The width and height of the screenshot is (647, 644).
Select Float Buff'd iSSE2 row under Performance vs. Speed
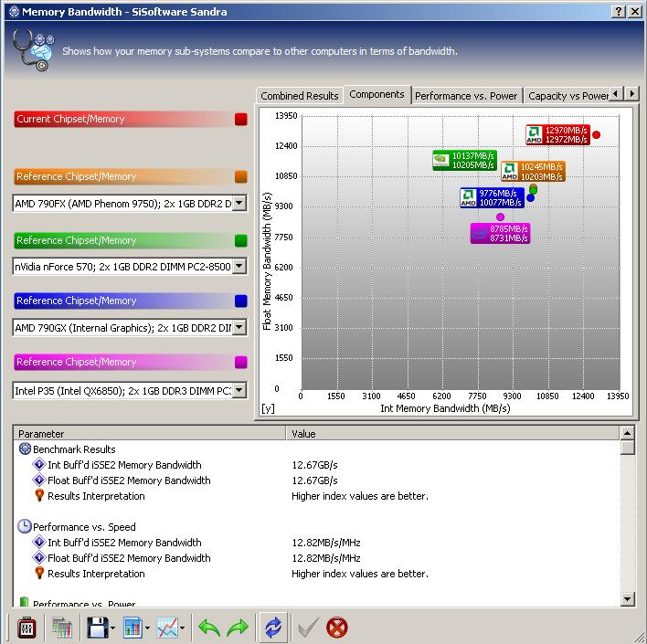129,558
